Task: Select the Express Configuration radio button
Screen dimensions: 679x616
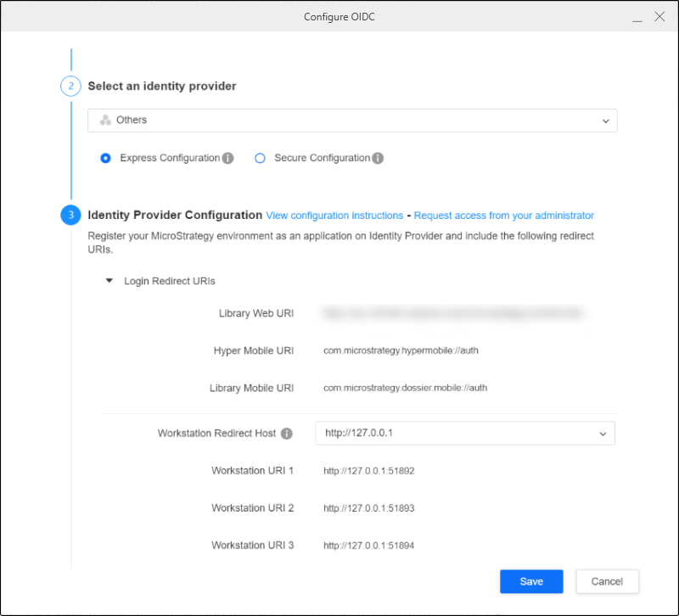Action: click(105, 158)
